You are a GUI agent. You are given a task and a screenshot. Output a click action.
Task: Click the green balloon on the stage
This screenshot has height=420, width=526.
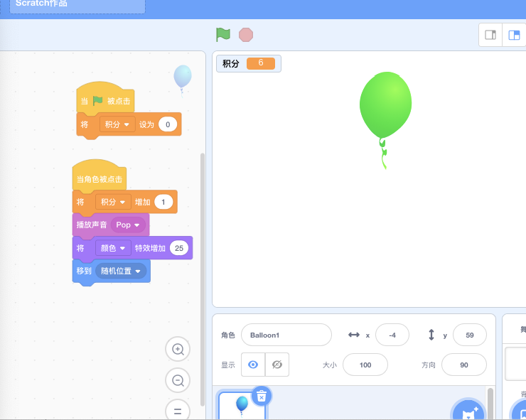coord(385,105)
